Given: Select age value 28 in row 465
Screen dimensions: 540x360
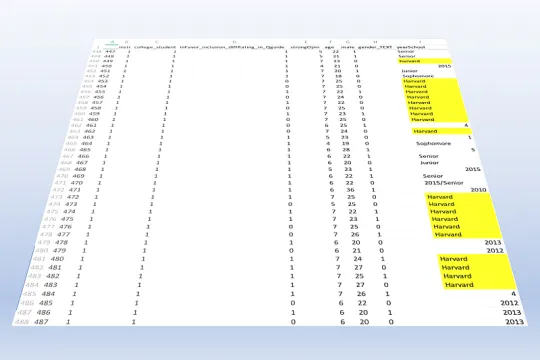Looking at the screenshot, I should pos(346,150).
